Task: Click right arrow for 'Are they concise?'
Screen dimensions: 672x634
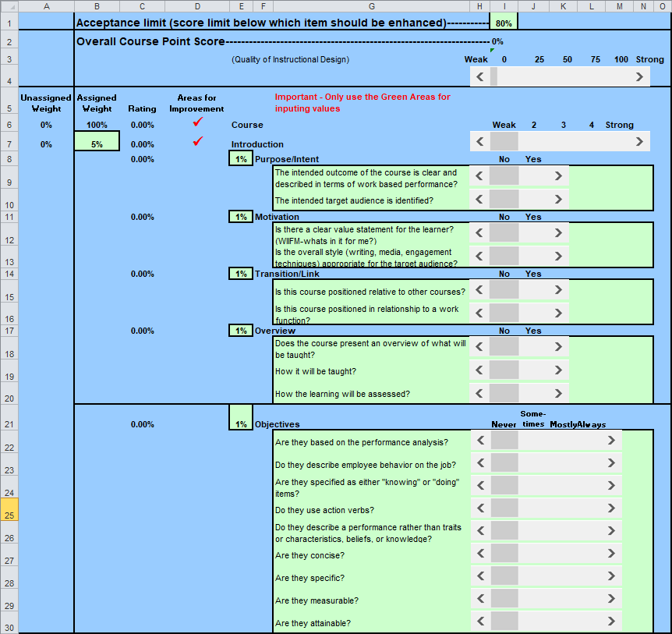Action: coord(611,554)
